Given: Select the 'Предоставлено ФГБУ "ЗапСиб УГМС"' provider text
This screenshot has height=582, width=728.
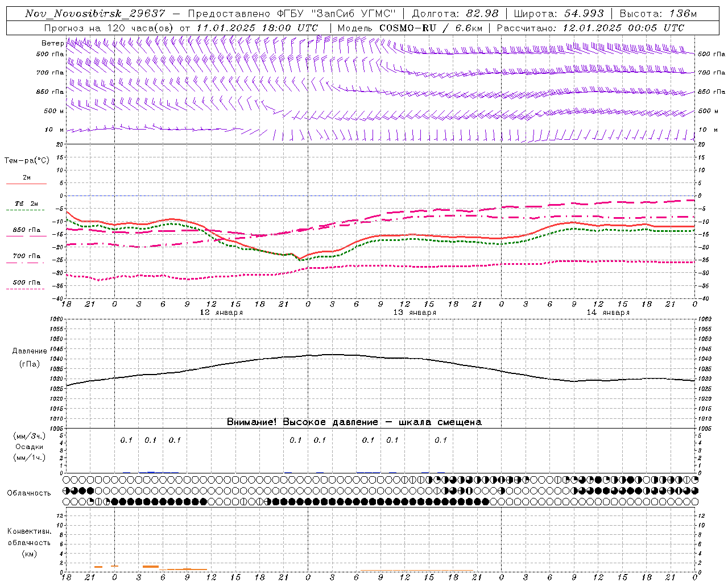Looking at the screenshot, I should 292,14.
